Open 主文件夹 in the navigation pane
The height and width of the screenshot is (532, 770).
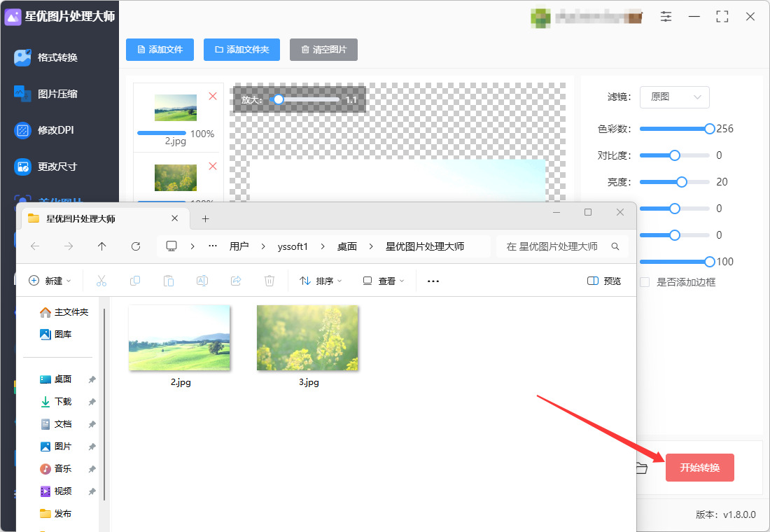pyautogui.click(x=64, y=312)
